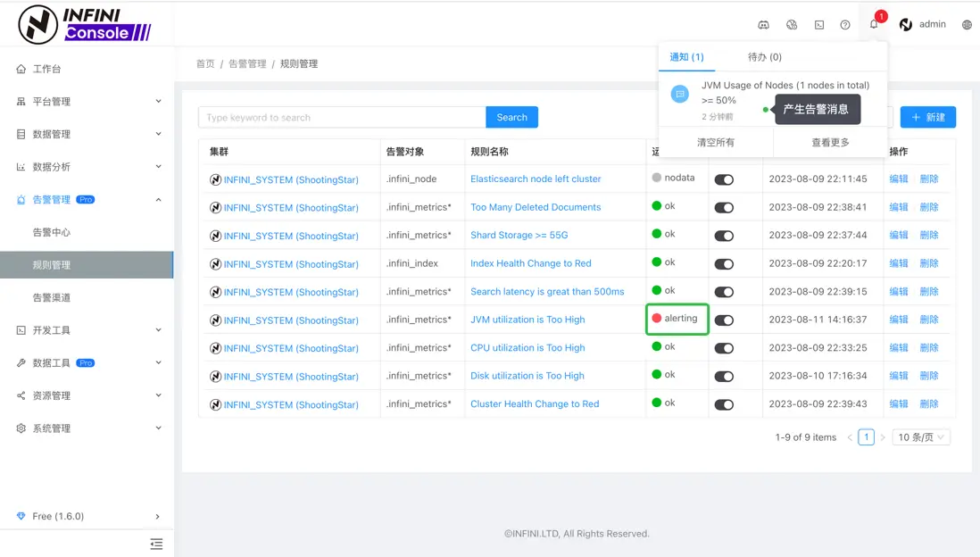Switch to the 待办 (0) tab
The width and height of the screenshot is (980, 557).
click(764, 57)
